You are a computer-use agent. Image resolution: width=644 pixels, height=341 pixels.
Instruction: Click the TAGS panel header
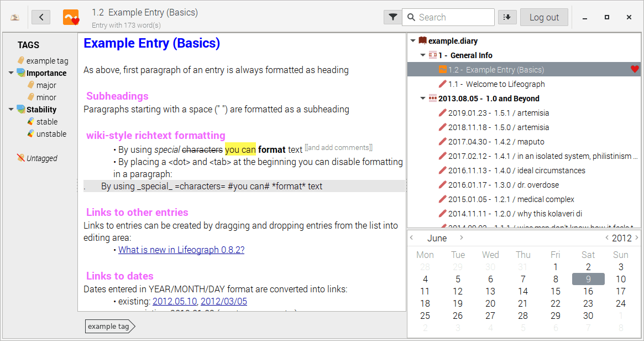(28, 45)
